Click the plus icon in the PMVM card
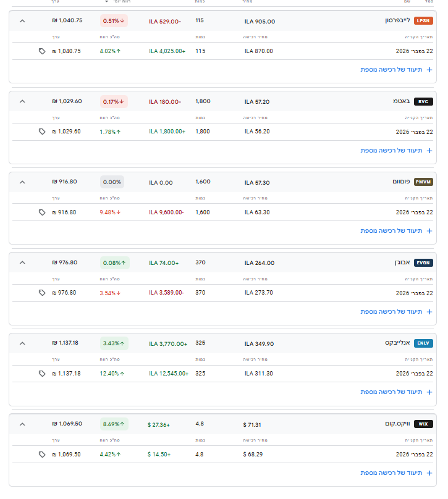448x499 pixels. (x=429, y=231)
